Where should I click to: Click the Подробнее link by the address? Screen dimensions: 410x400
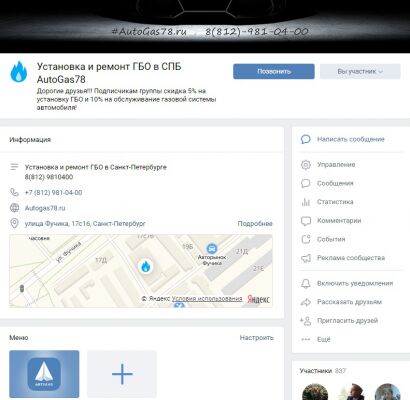(x=255, y=223)
